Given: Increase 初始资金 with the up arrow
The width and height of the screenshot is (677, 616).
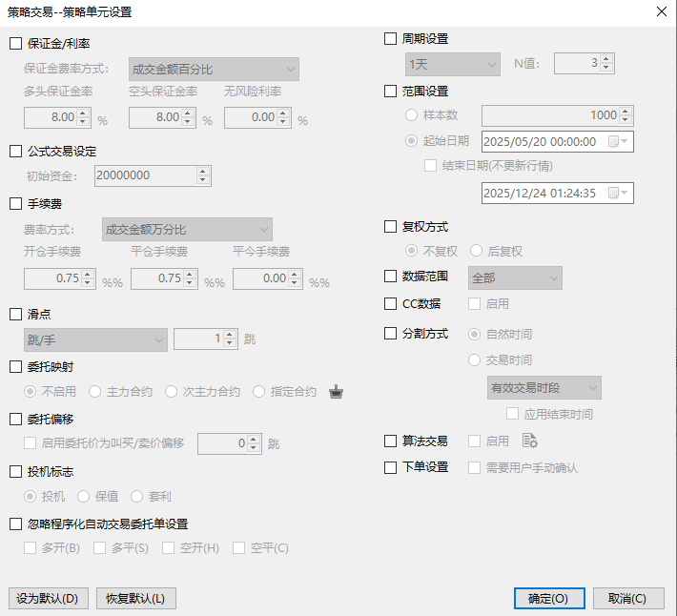Looking at the screenshot, I should click(x=202, y=172).
